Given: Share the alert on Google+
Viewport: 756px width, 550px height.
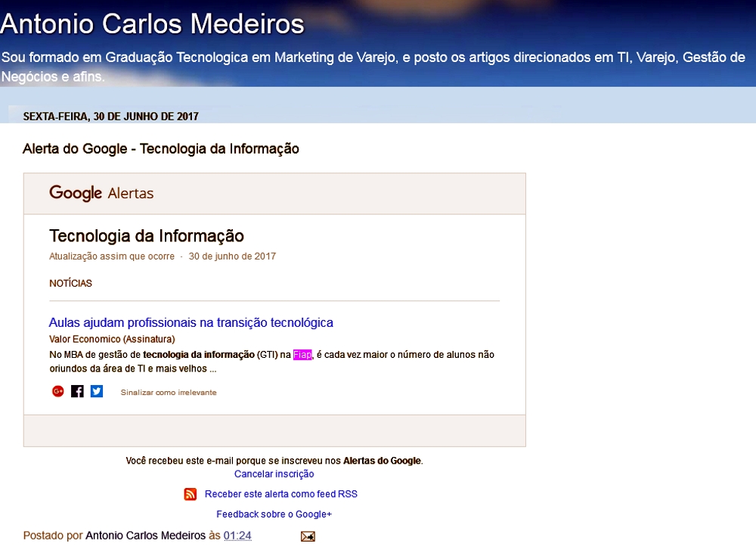Looking at the screenshot, I should pyautogui.click(x=58, y=391).
